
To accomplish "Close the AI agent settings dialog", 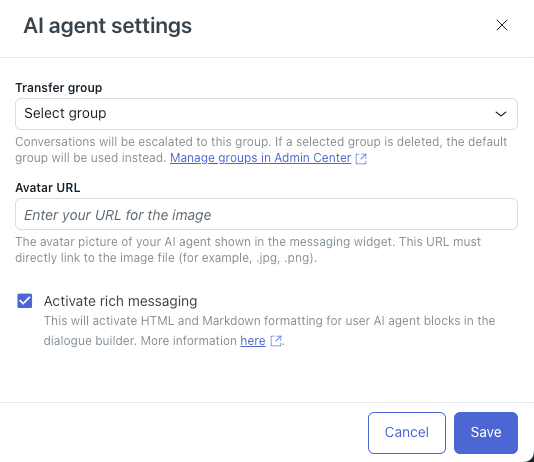I will point(502,25).
